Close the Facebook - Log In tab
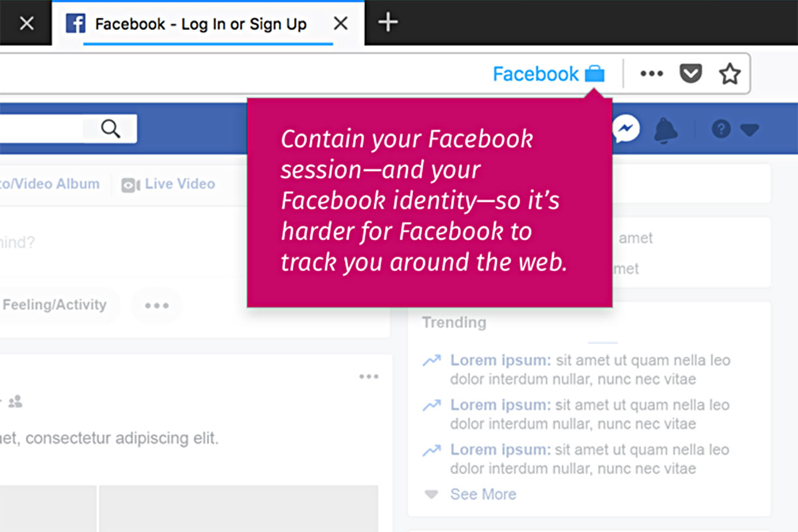This screenshot has height=532, width=798. [340, 24]
